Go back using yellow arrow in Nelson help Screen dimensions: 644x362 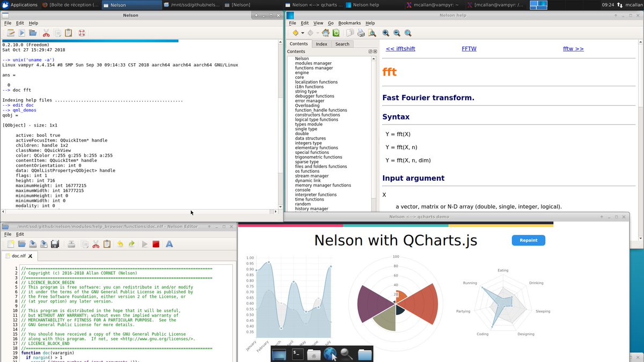pyautogui.click(x=295, y=33)
